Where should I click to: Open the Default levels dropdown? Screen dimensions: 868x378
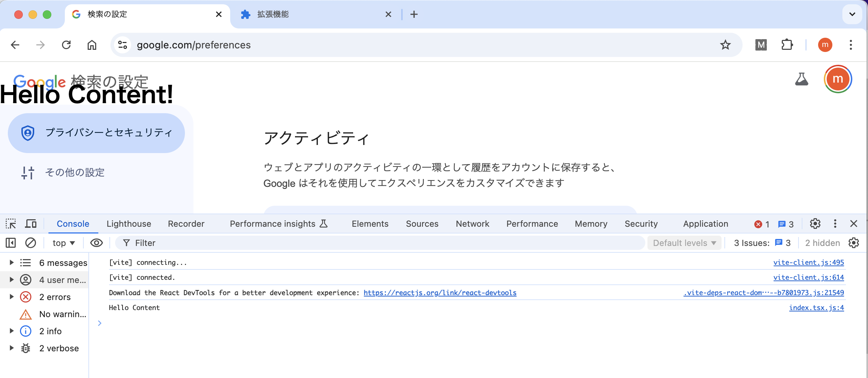(x=684, y=243)
